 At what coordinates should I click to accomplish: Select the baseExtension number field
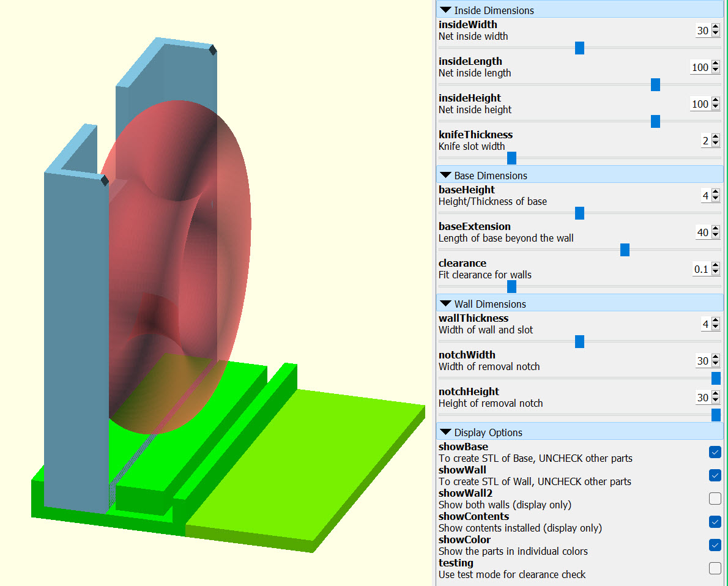click(x=704, y=232)
